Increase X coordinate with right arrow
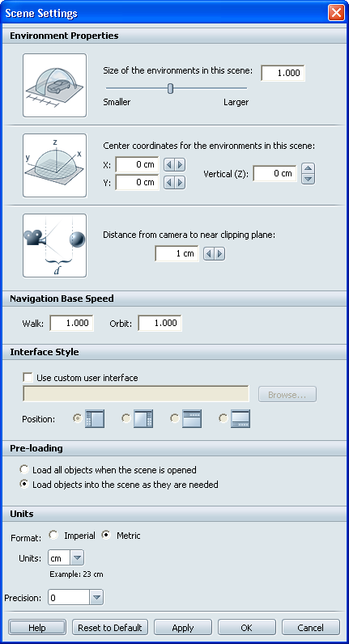 180,165
